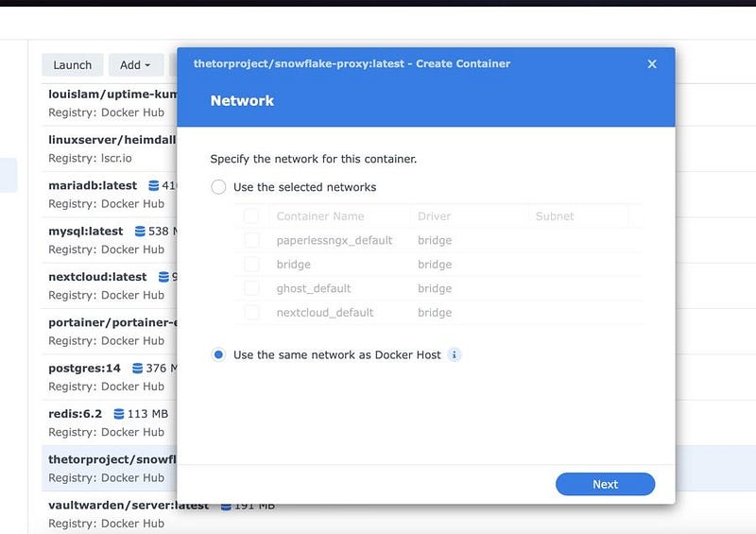Click the mariadb size database icon
The image size is (756, 534).
tap(153, 185)
